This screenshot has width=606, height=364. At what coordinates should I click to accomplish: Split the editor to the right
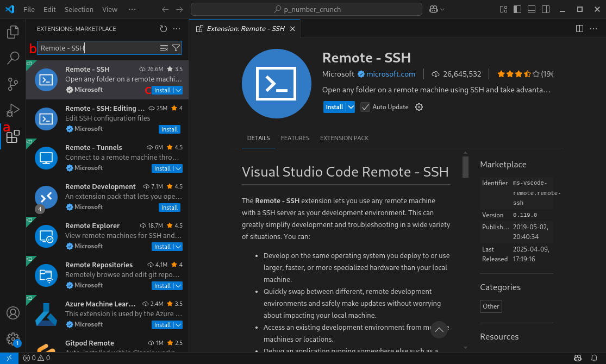[579, 29]
